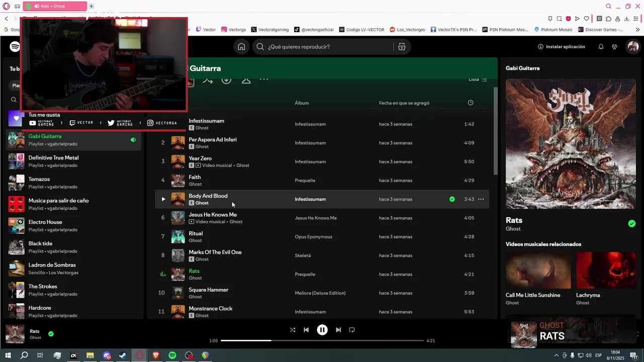Select the Gabi Guitarra playlist in sidebar
Image resolution: width=644 pixels, height=362 pixels.
pyautogui.click(x=73, y=140)
